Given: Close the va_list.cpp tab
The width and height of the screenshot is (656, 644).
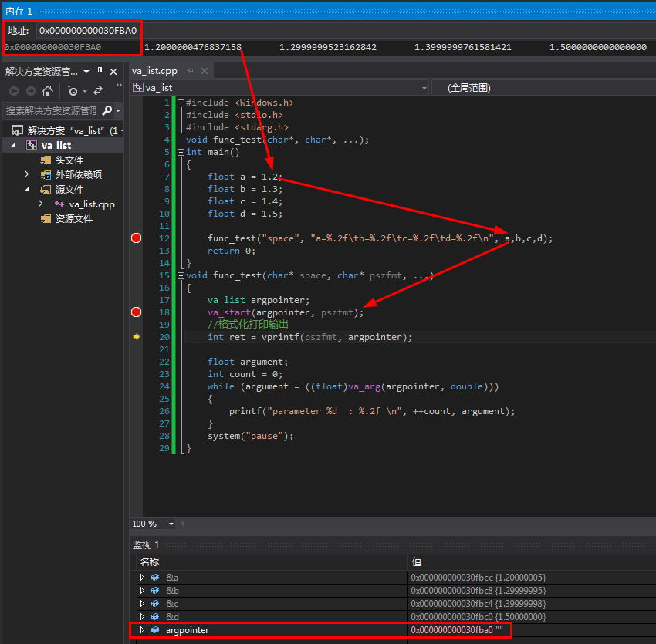Looking at the screenshot, I should click(x=205, y=71).
